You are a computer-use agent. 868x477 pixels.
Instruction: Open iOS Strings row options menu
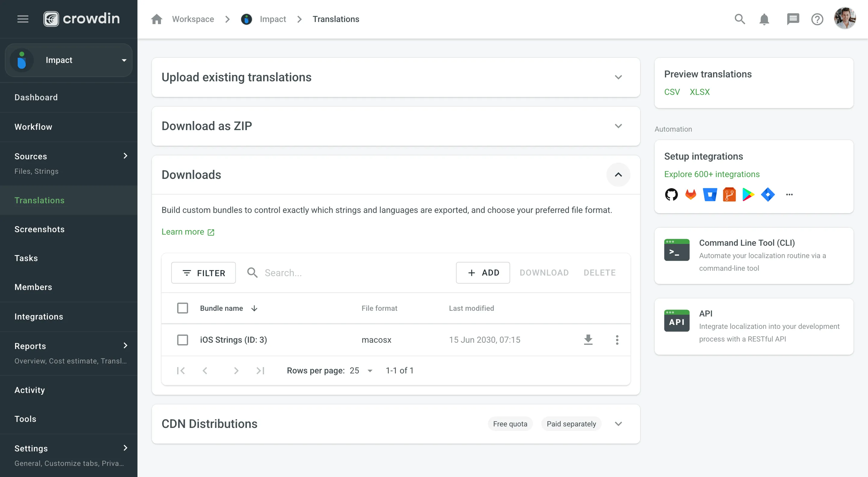click(x=617, y=340)
